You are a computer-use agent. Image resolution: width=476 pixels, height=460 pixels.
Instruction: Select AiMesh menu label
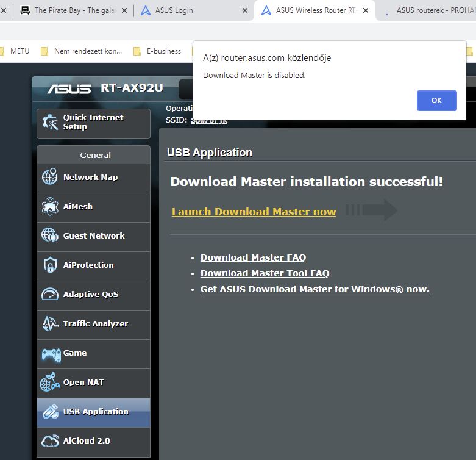pyautogui.click(x=78, y=206)
